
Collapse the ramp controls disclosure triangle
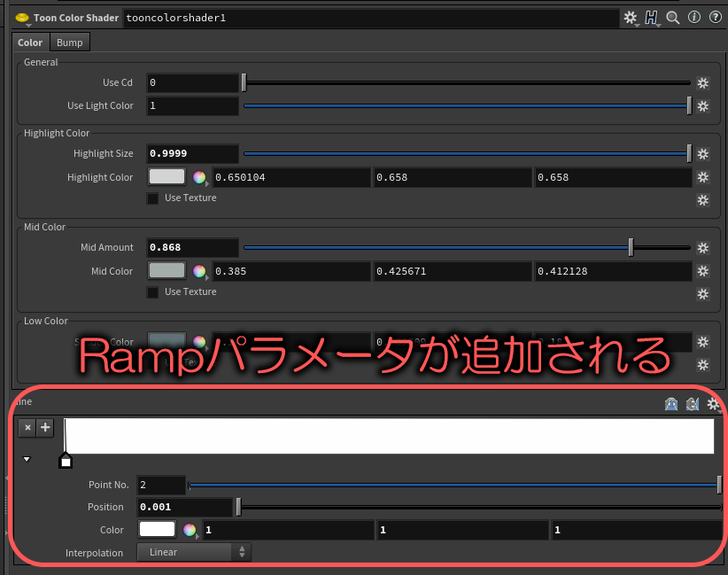pyautogui.click(x=27, y=459)
